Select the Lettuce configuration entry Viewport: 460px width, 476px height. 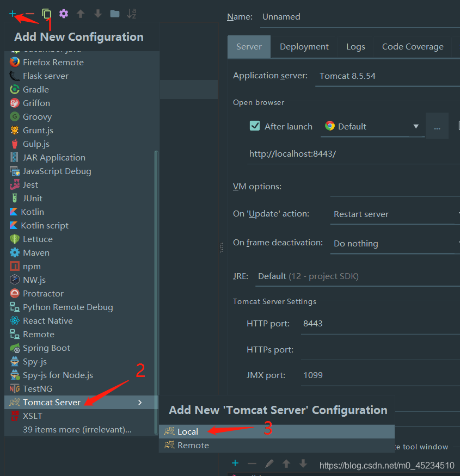tap(80, 239)
